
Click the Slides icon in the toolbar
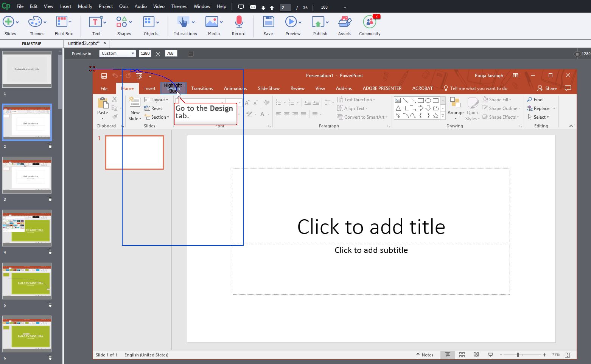(8, 22)
